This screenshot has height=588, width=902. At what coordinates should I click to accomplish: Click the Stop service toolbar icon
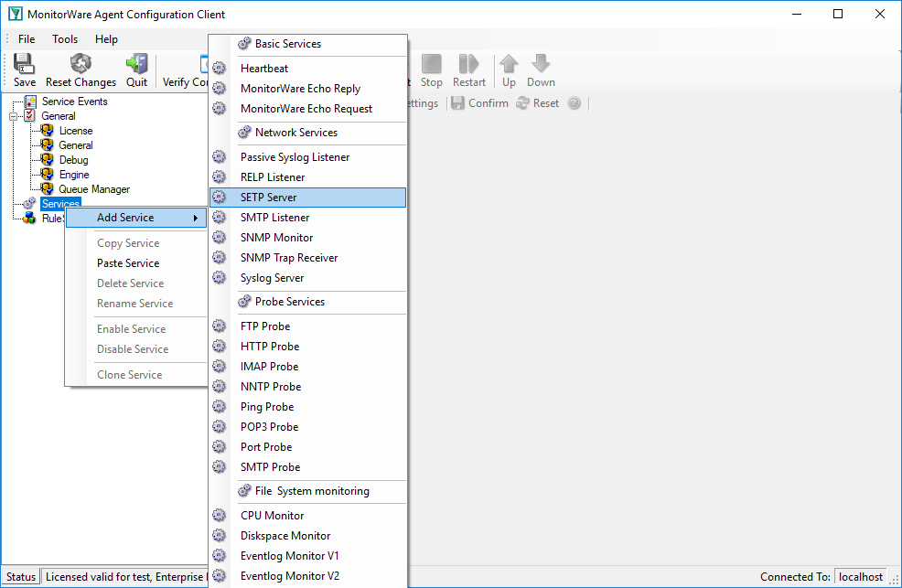coord(432,63)
